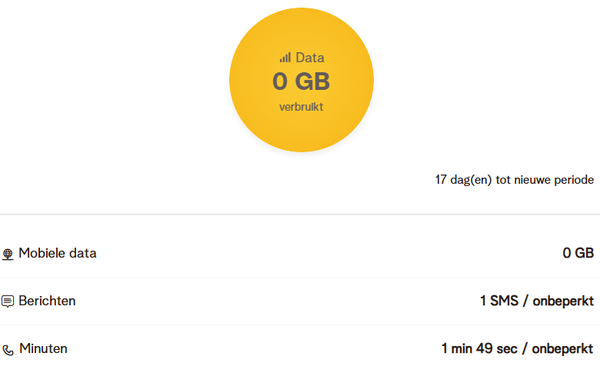This screenshot has width=600, height=366.
Task: Click the verbruikt text in the circle
Action: 301,107
